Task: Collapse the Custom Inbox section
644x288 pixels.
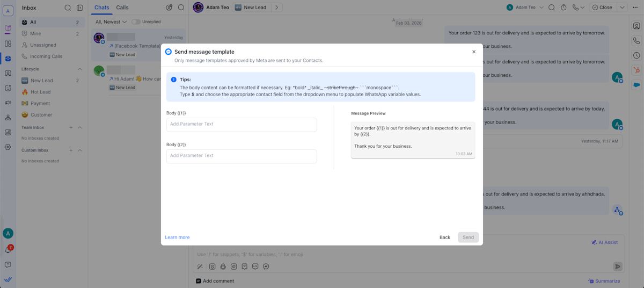Action: click(80, 150)
